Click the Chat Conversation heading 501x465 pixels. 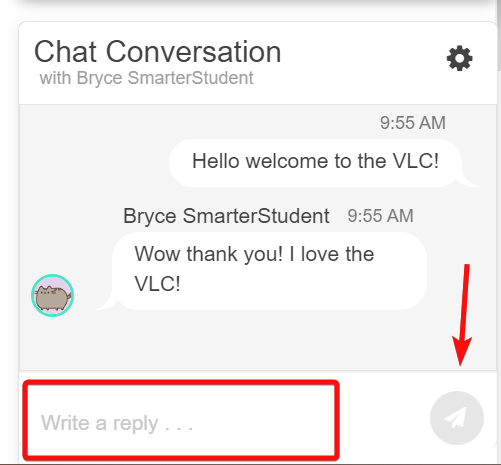pyautogui.click(x=158, y=52)
